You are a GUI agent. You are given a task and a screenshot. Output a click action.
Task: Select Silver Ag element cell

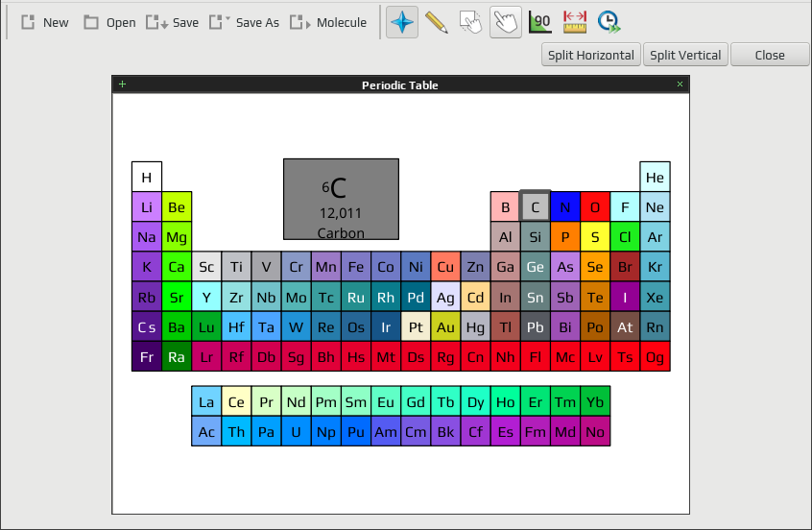coord(445,297)
